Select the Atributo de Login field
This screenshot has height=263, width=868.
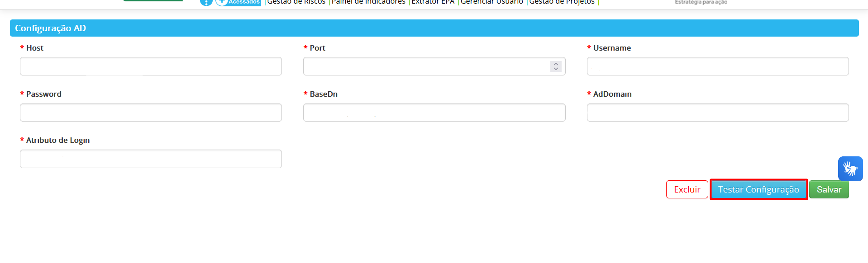[x=151, y=159]
